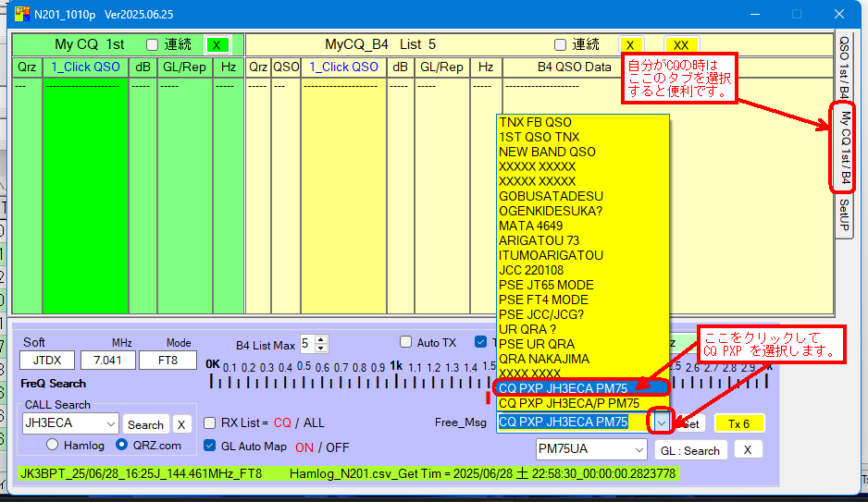Image resolution: width=868 pixels, height=502 pixels.
Task: Toggle the Auto TX checkbox
Action: pyautogui.click(x=405, y=342)
